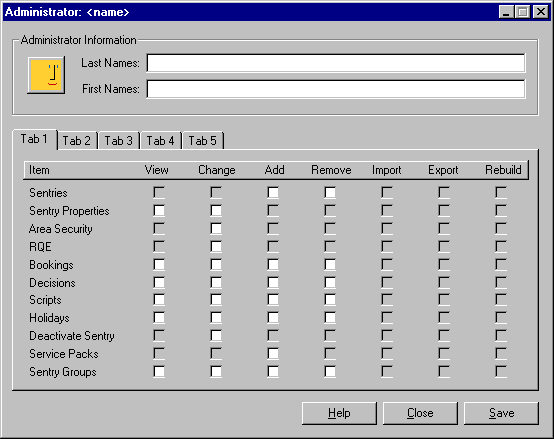Click the yellow smiley face administrator icon

pos(46,75)
